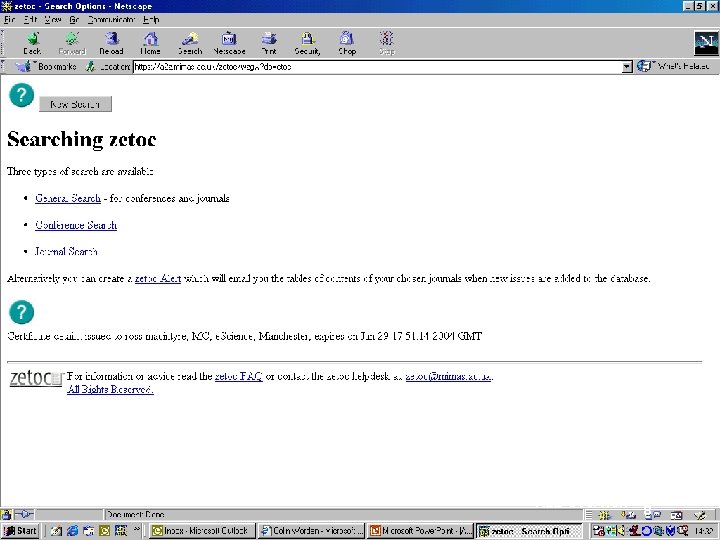Click into the Location URL field
The image size is (720, 540).
point(377,67)
